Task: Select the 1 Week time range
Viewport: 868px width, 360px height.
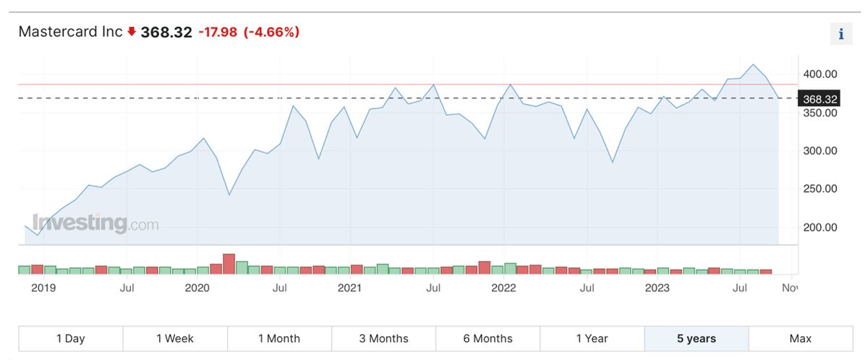Action: 175,338
